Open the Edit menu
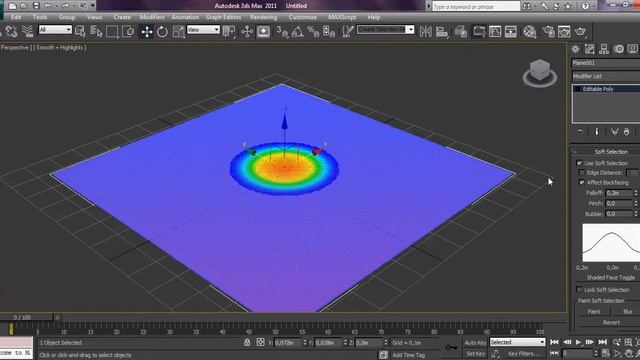 tap(16, 17)
